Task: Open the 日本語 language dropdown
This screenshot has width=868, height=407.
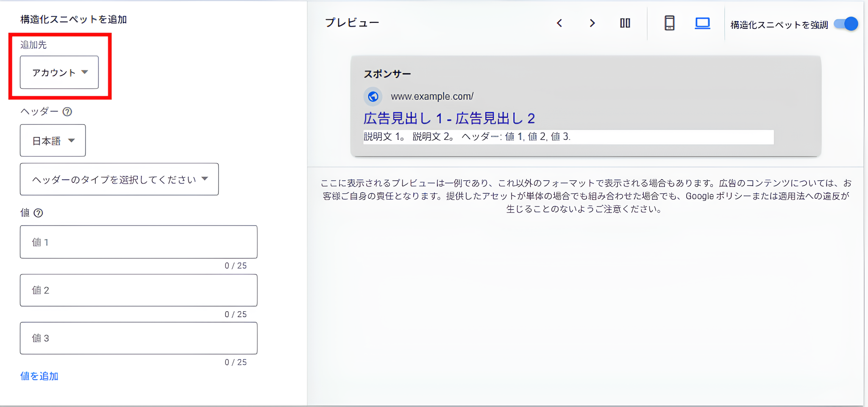Action: (53, 140)
